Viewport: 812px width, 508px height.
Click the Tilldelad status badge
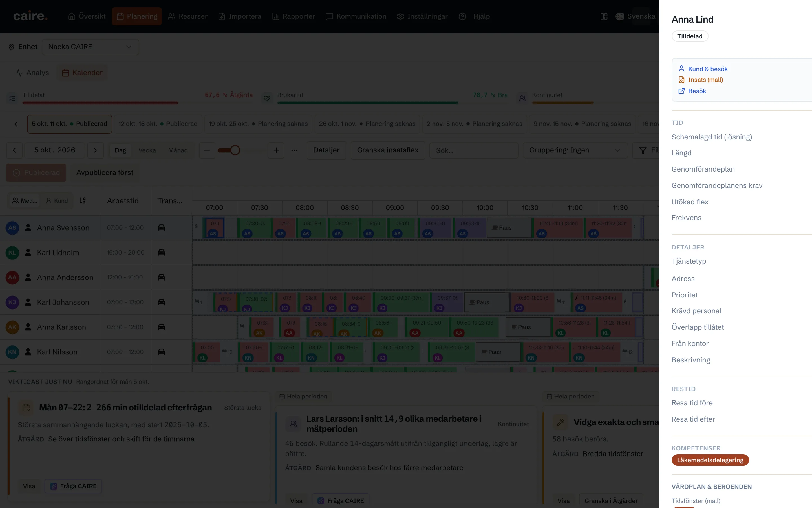point(690,36)
